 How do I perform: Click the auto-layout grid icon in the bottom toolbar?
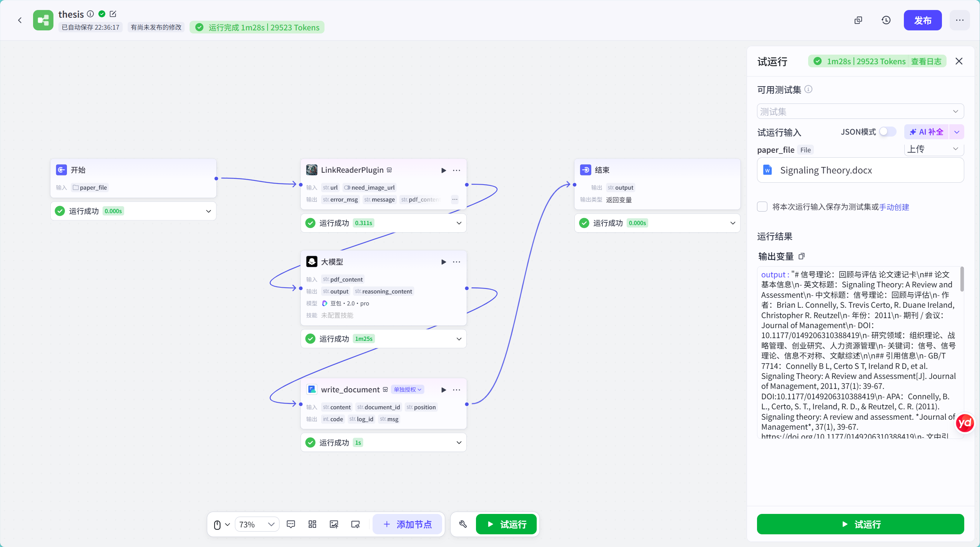[313, 524]
